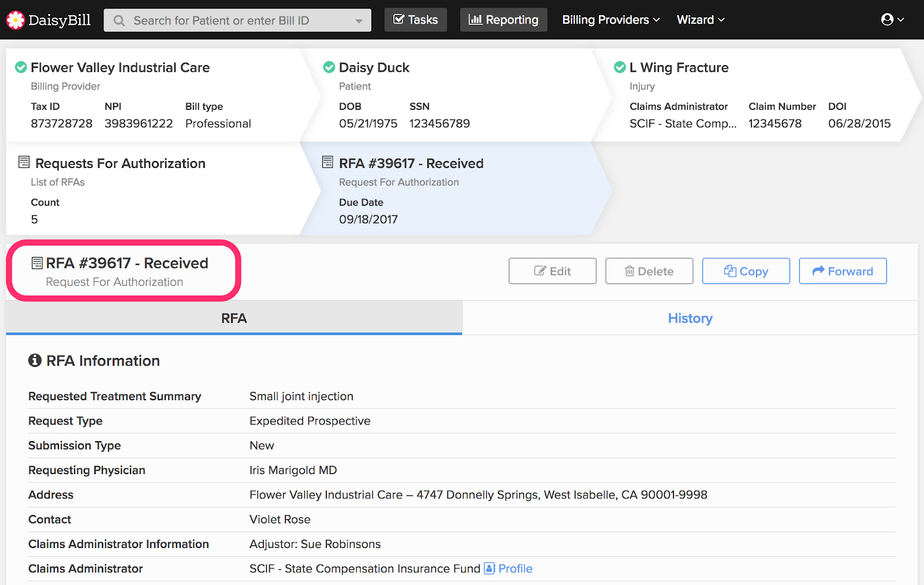Switch to the RFA tab
Image resolution: width=924 pixels, height=585 pixels.
coord(234,318)
